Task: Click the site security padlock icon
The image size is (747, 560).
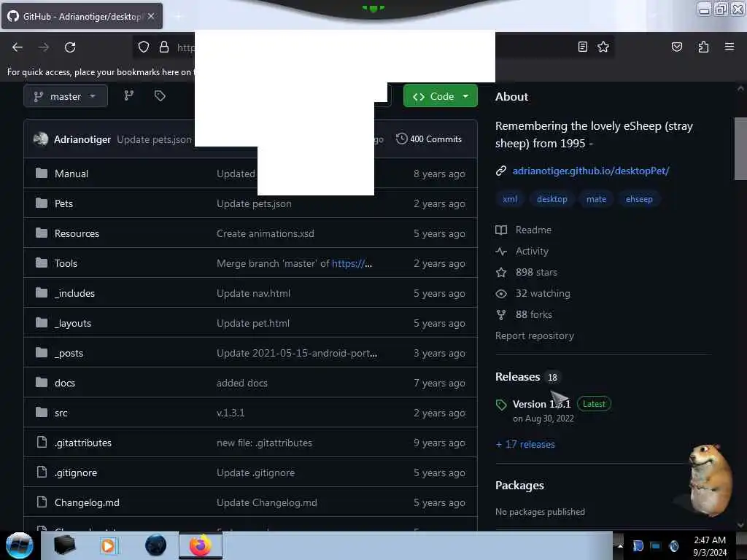Action: tap(164, 47)
